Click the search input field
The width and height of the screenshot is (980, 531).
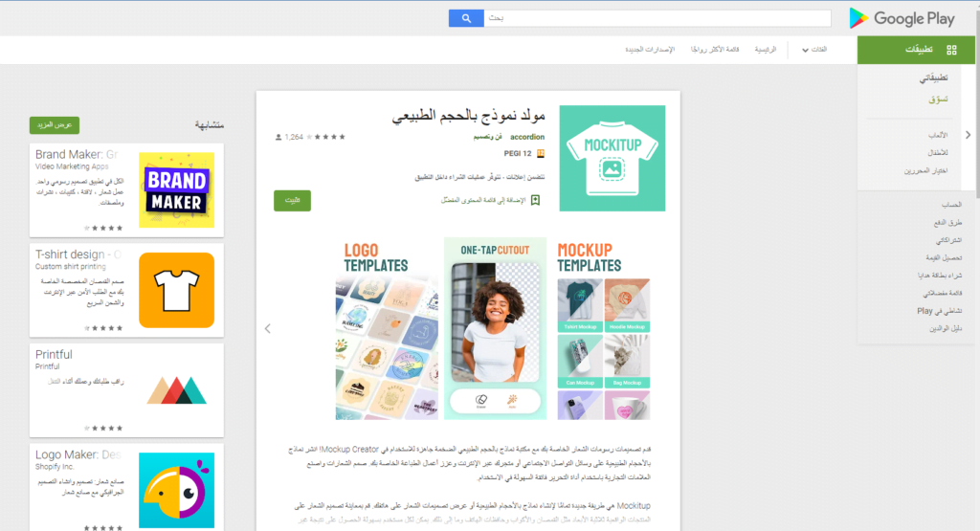click(657, 18)
